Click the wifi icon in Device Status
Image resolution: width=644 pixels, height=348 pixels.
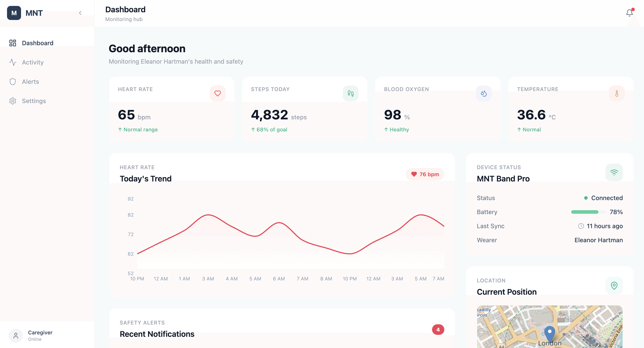[614, 172]
